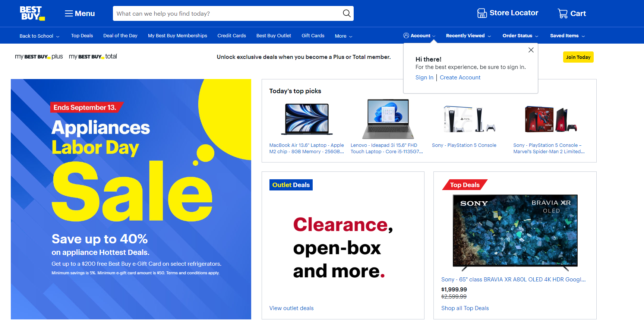Open the Spider-Man 2 PS5 bundle image

tap(551, 119)
